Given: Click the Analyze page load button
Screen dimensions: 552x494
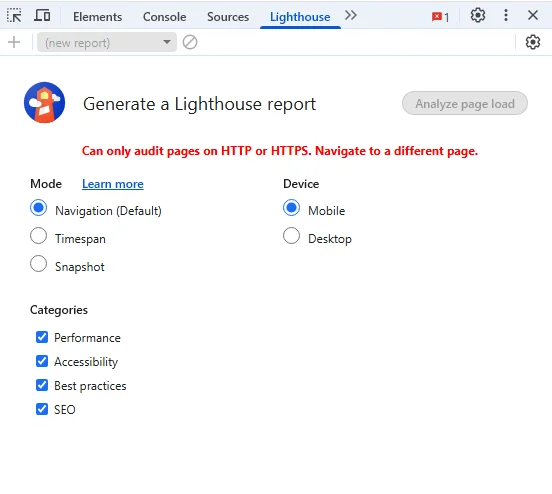Looking at the screenshot, I should [x=465, y=104].
